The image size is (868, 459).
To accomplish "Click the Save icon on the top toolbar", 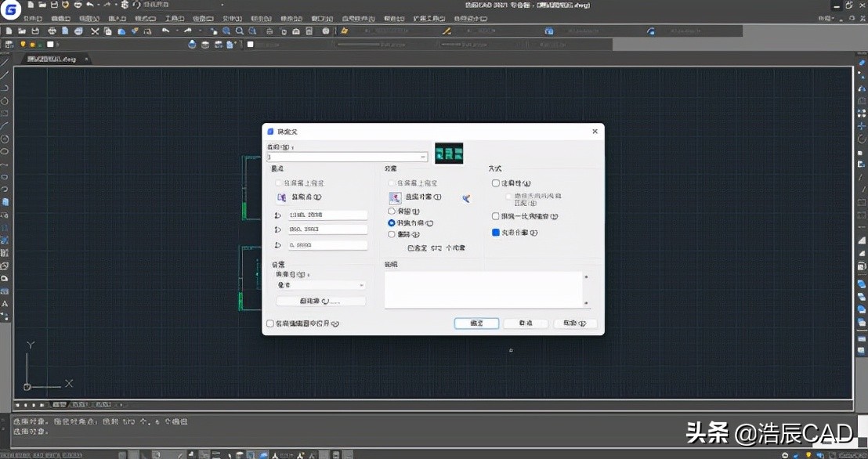I will 34,31.
